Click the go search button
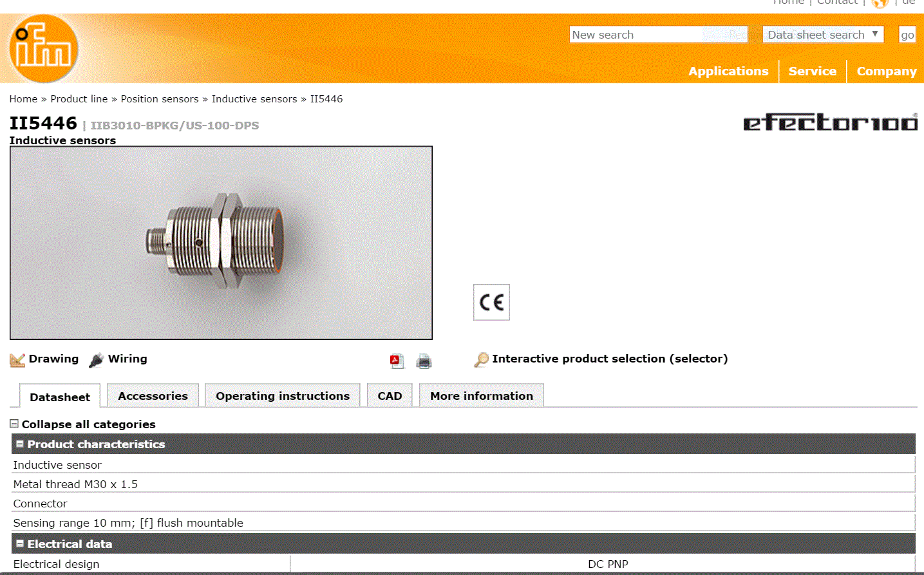This screenshot has width=924, height=575. [907, 35]
